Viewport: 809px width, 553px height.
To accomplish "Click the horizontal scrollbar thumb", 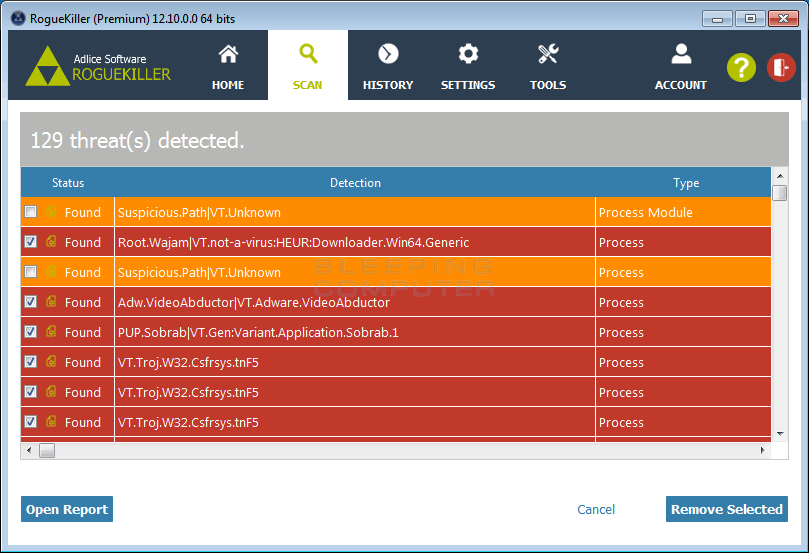I will tap(47, 450).
